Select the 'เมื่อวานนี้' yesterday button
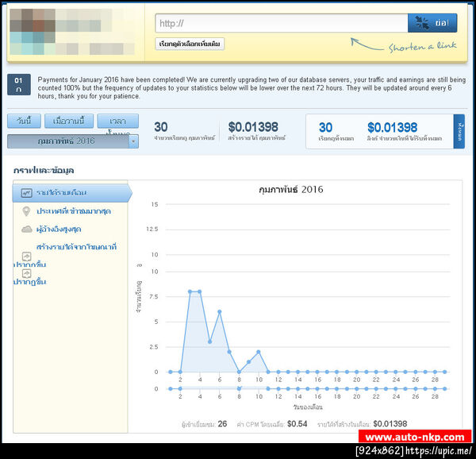Screen dimensions: 476x459 point(69,121)
